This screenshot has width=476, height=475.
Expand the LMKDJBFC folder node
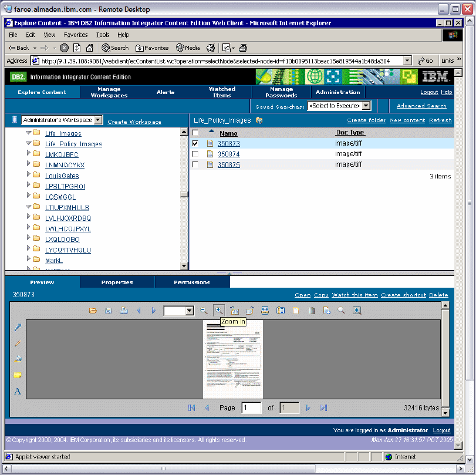click(x=29, y=153)
